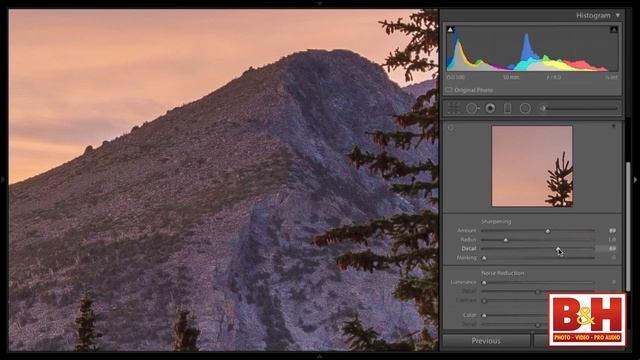Click the focal length value under histogram
Viewport: 640px width, 360px height.
511,77
